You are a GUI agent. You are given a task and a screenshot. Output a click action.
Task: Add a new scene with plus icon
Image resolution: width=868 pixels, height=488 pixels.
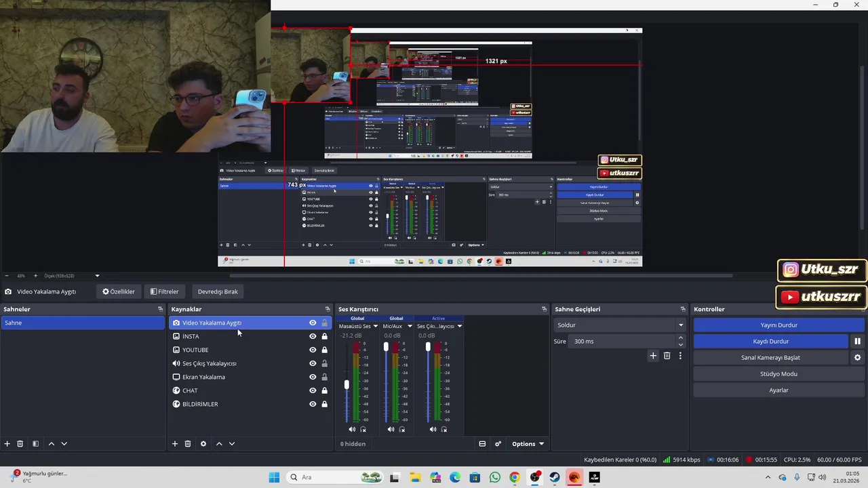(7, 444)
